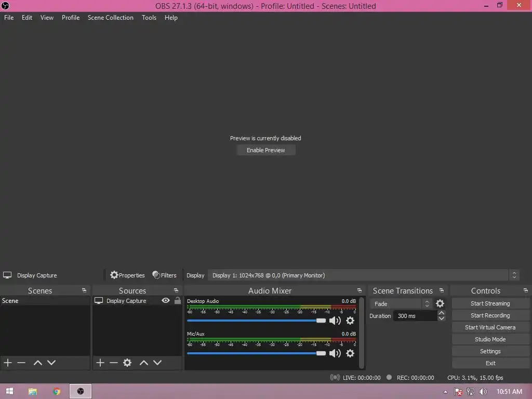Open Chrome from taskbar
The width and height of the screenshot is (532, 399).
click(57, 392)
